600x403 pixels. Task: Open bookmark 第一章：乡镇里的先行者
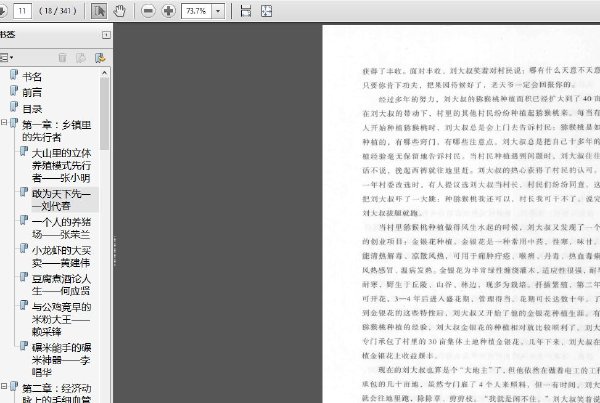point(57,131)
